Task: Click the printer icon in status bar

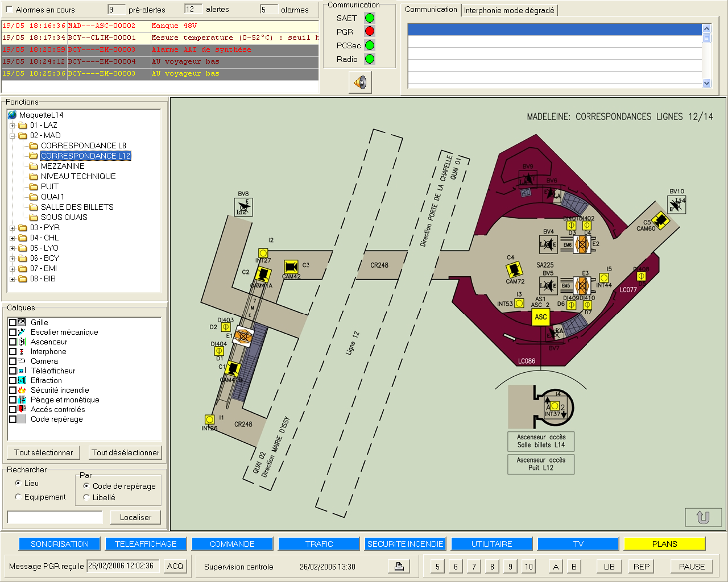Action: coord(399,566)
